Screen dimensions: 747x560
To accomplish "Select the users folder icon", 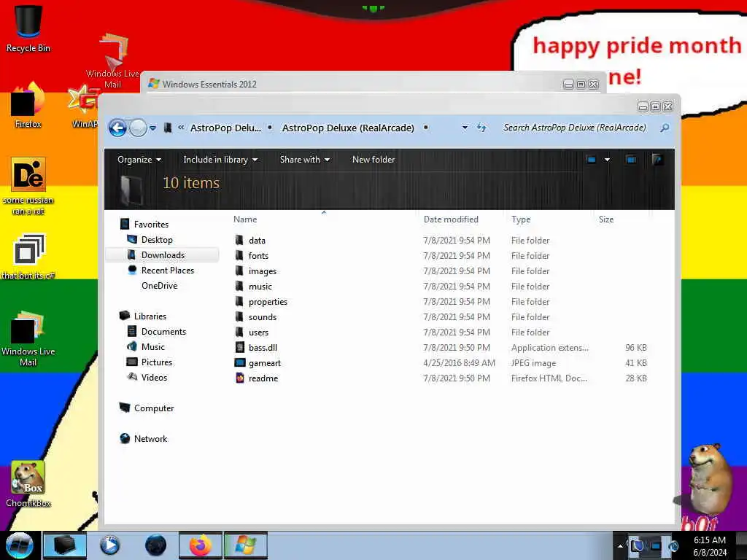I will click(x=239, y=332).
